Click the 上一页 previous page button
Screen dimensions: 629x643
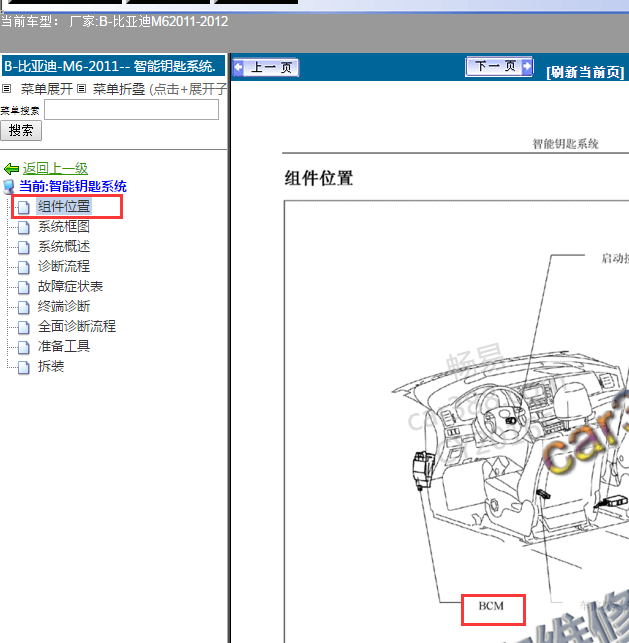[x=266, y=67]
